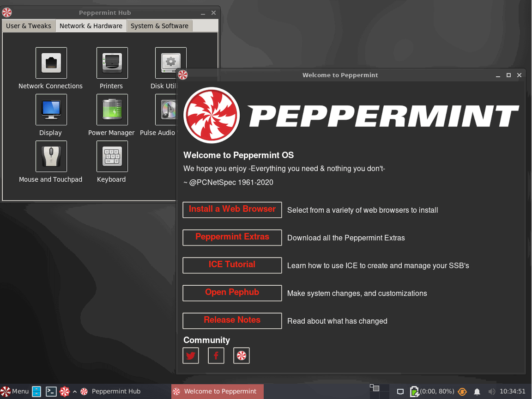Open the Menu button on taskbar
This screenshot has width=532, height=399.
[15, 391]
